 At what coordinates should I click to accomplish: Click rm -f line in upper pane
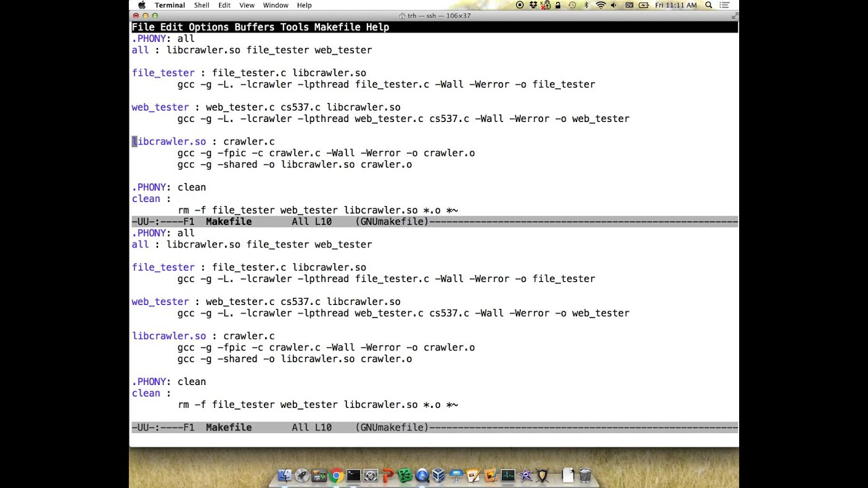317,210
